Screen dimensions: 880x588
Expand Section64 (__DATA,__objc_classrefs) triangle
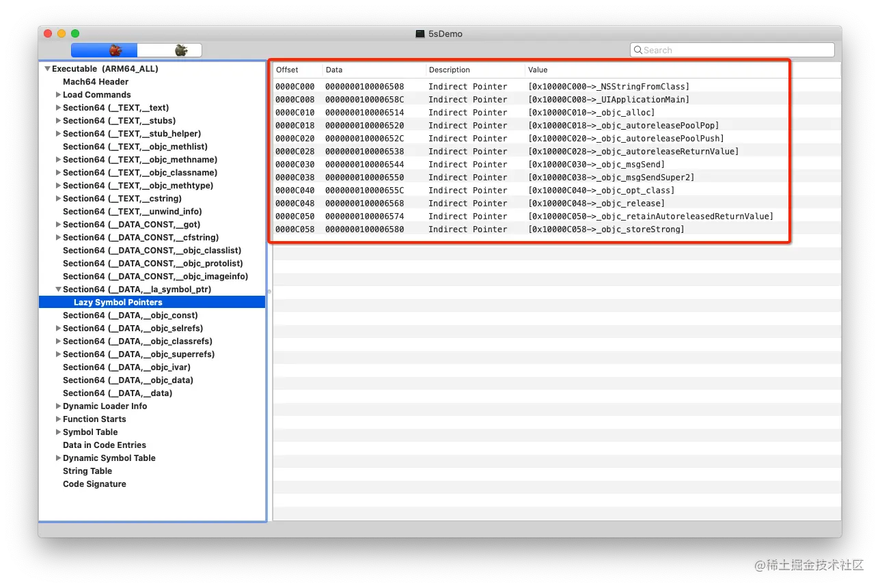click(x=58, y=341)
